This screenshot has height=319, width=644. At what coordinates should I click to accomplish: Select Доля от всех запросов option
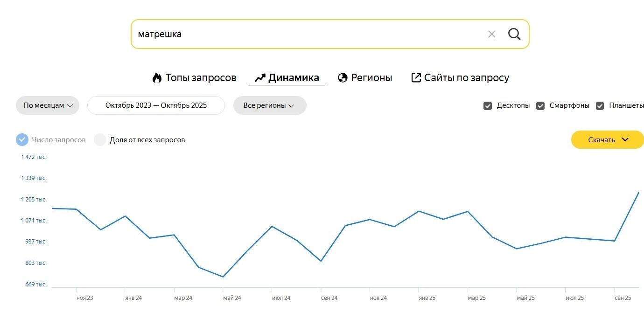[100, 139]
